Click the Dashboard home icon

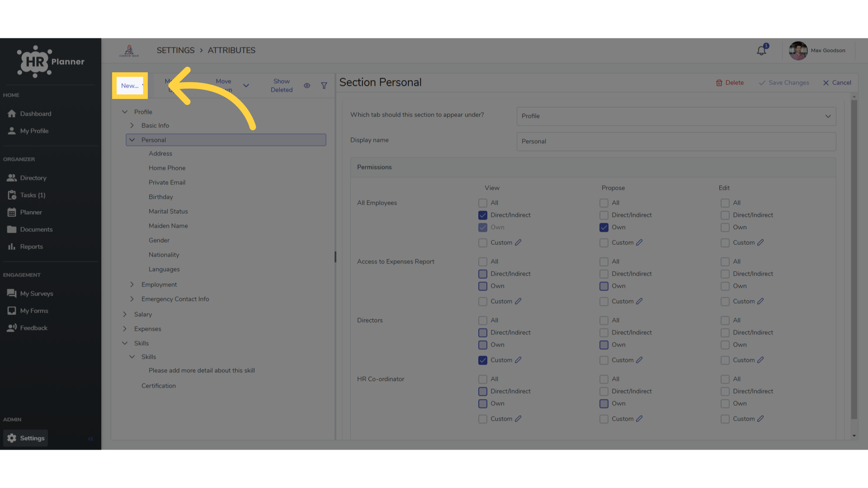[12, 114]
